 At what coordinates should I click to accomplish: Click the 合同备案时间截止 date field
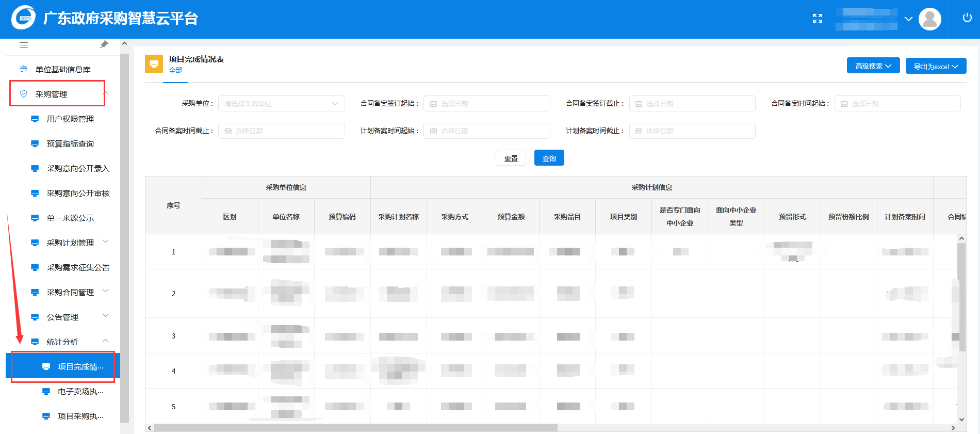point(282,131)
